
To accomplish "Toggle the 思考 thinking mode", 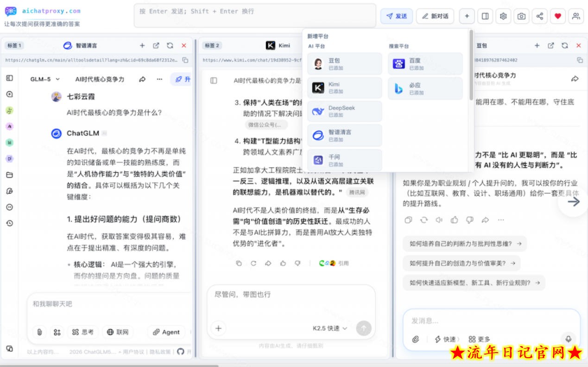I will 83,332.
